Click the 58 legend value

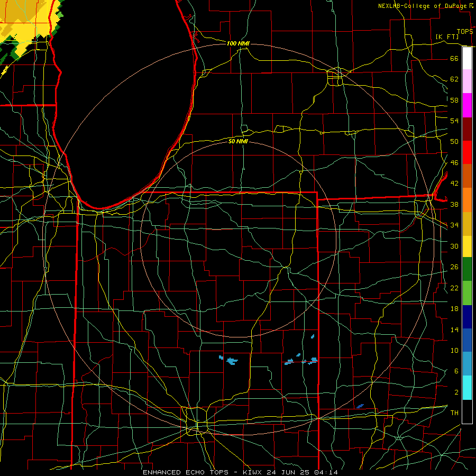point(454,100)
